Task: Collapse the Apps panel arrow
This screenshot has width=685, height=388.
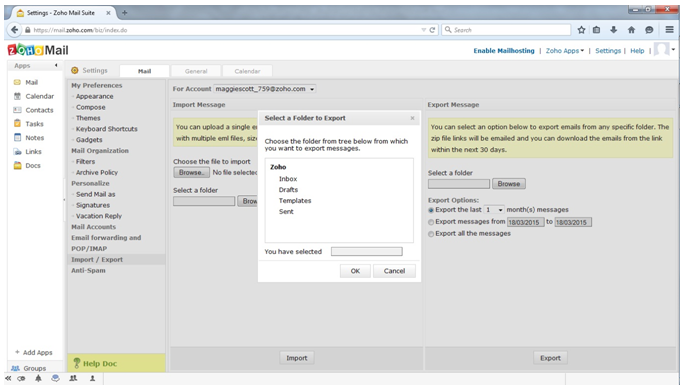Action: pos(56,65)
